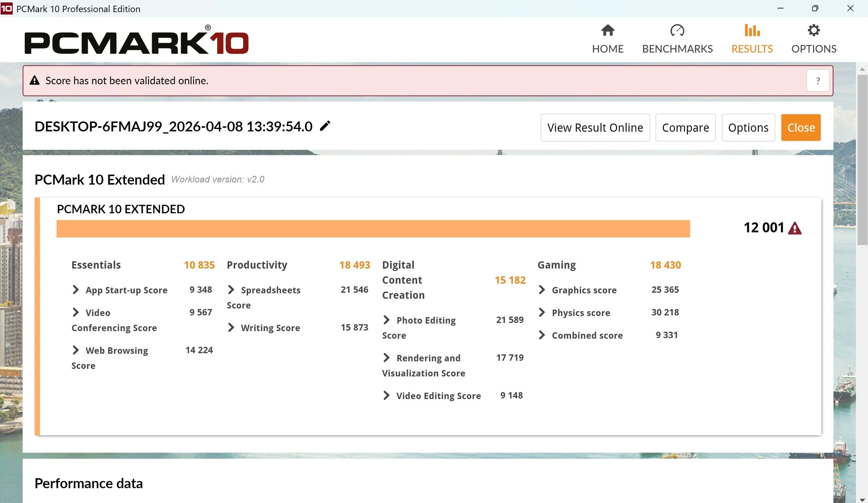Click the pencil icon to rename result
868x503 pixels.
tap(325, 126)
